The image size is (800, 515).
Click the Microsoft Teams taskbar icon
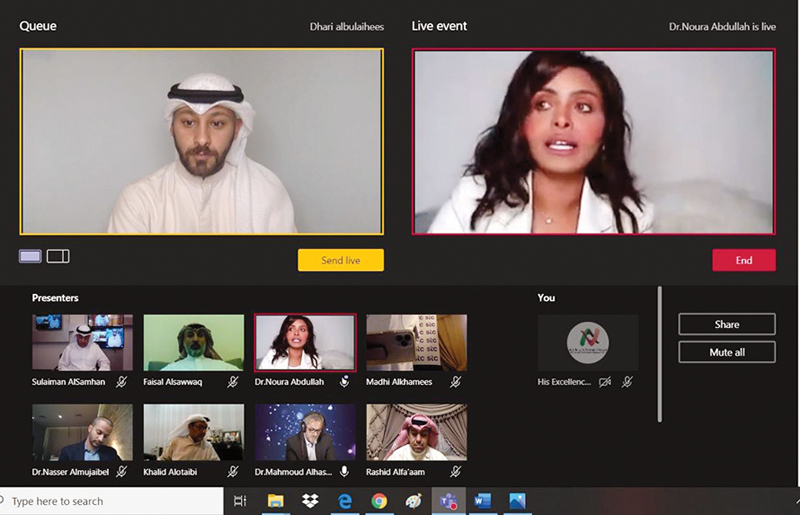coord(448,501)
